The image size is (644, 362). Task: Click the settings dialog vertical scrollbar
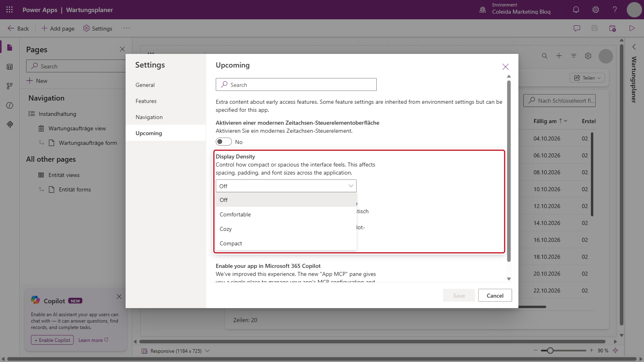pos(509,171)
